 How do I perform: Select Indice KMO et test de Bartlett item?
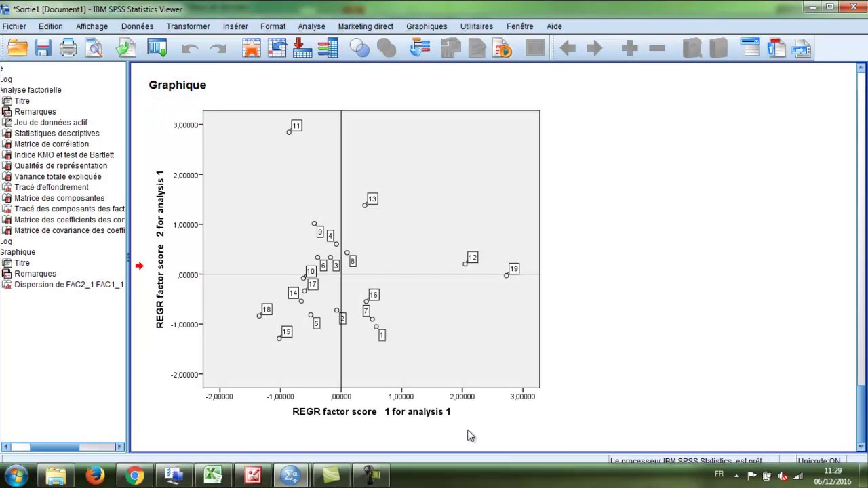(64, 155)
